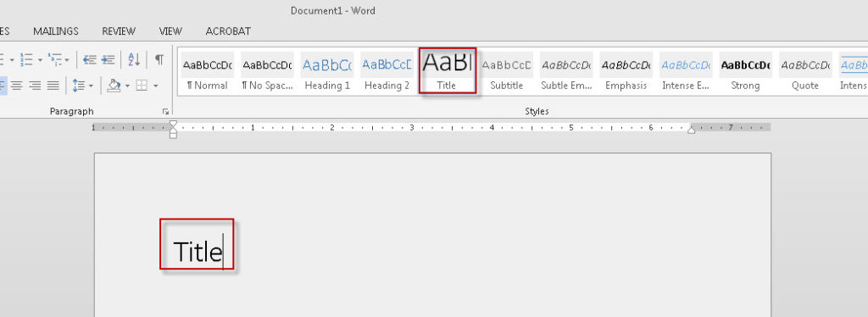Open the MAILINGS ribbon tab
This screenshot has width=868, height=317.
click(x=56, y=31)
